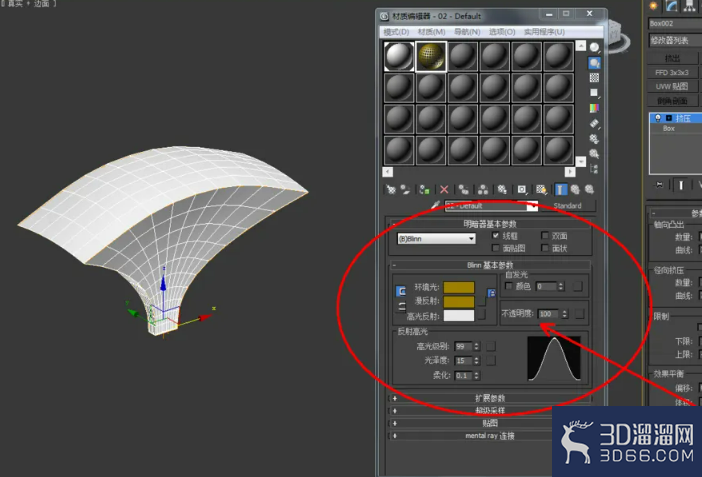Click the Go to Parent icon

coord(575,189)
